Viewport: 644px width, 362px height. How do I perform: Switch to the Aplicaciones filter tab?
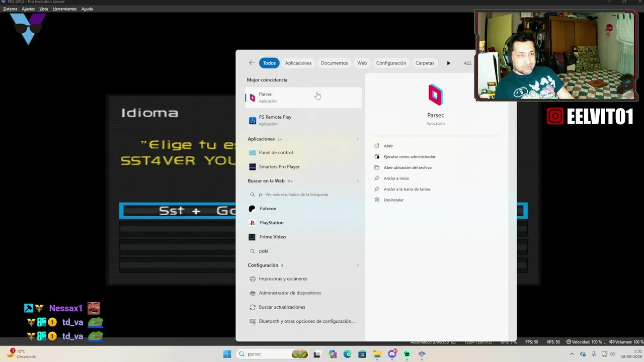point(298,63)
